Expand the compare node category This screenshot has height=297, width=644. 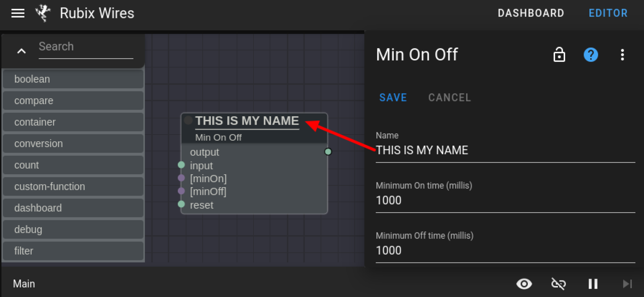pyautogui.click(x=73, y=101)
